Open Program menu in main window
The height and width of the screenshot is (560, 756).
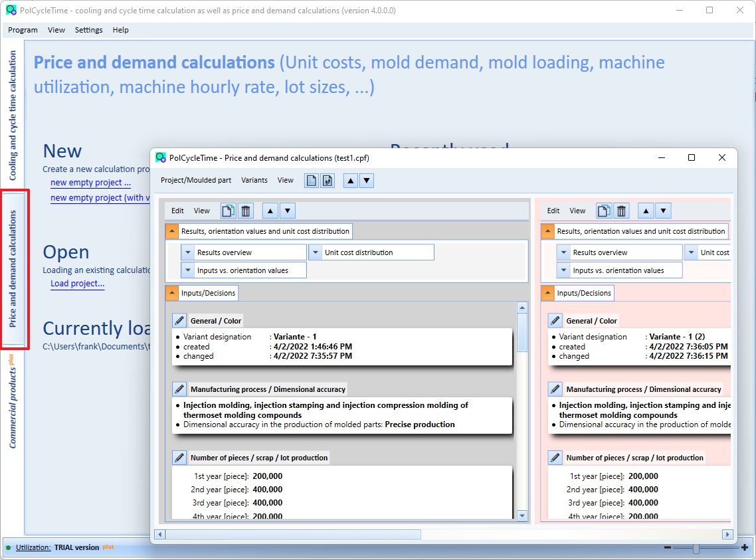(x=23, y=30)
